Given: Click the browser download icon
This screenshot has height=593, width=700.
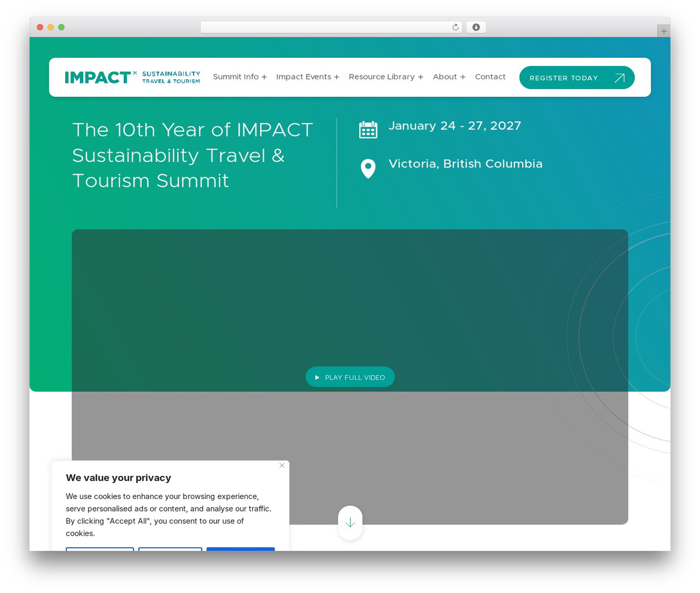Looking at the screenshot, I should click(x=476, y=27).
